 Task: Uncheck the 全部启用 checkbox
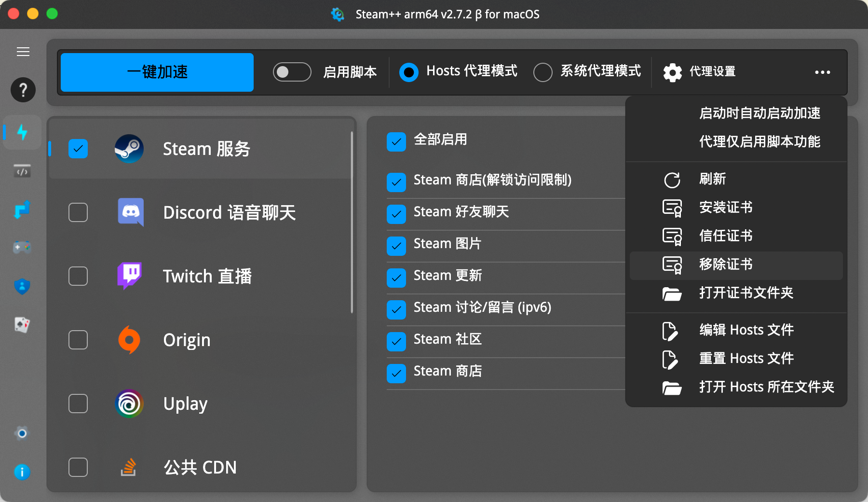[396, 142]
